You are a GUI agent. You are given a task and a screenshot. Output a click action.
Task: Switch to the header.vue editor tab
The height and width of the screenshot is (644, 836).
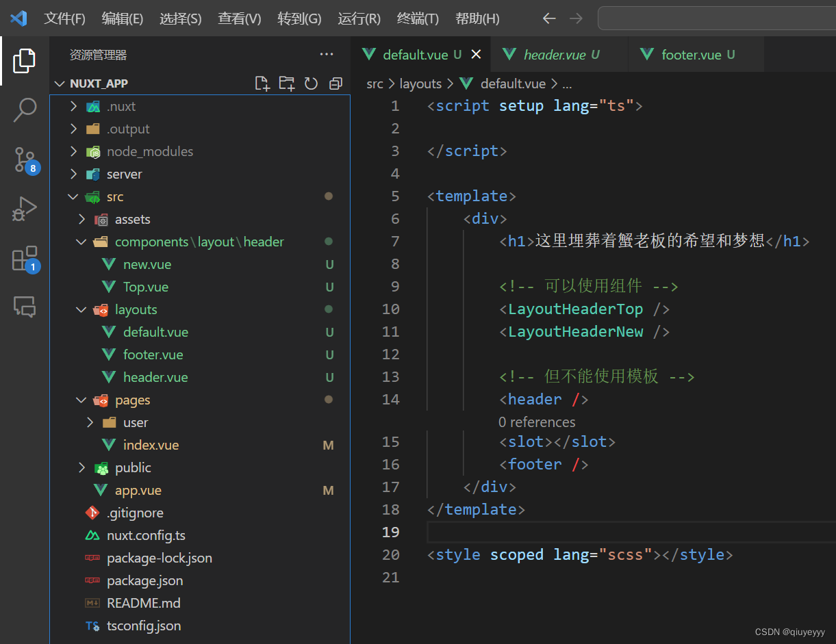coord(559,55)
